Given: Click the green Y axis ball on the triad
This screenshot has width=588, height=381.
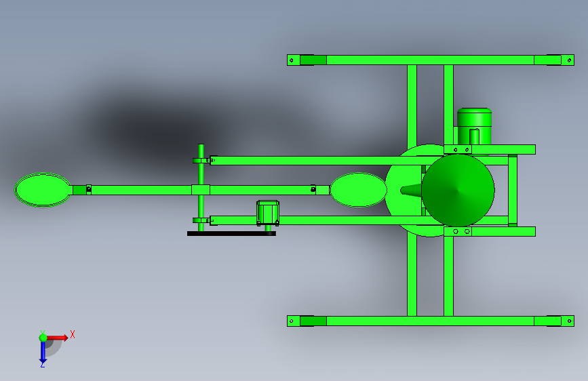Looking at the screenshot, I should tap(43, 338).
